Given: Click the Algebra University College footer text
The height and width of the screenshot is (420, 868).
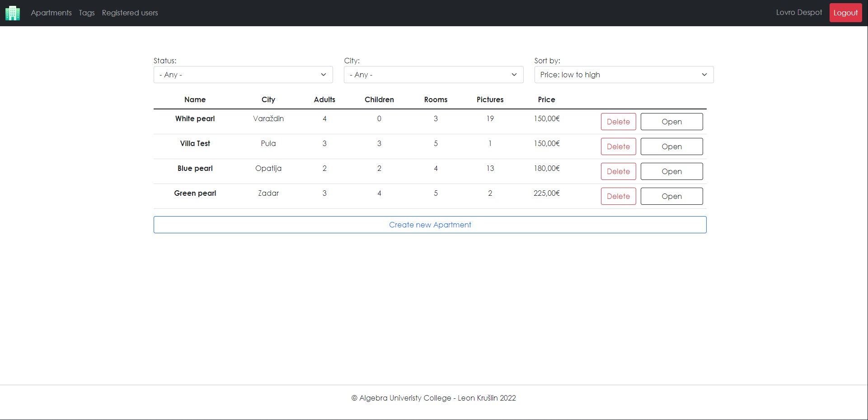Looking at the screenshot, I should [433, 398].
